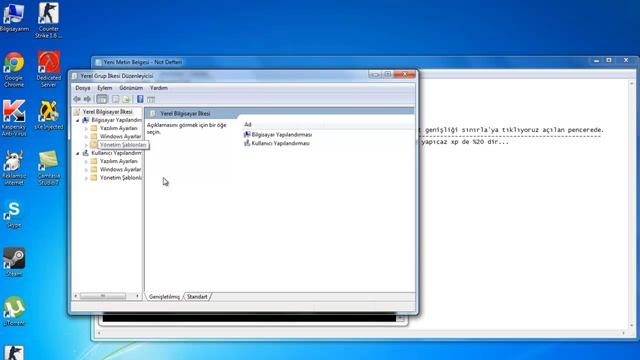The image size is (640, 360).
Task: Click Notepad horizontal scrollbar left arrow
Action: [x=100, y=333]
